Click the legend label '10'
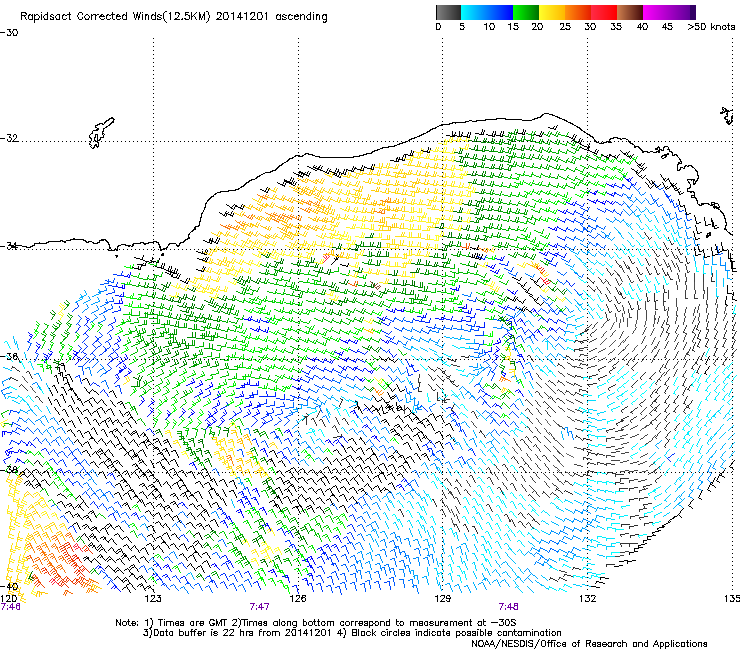Image resolution: width=740 pixels, height=650 pixels. pyautogui.click(x=489, y=27)
